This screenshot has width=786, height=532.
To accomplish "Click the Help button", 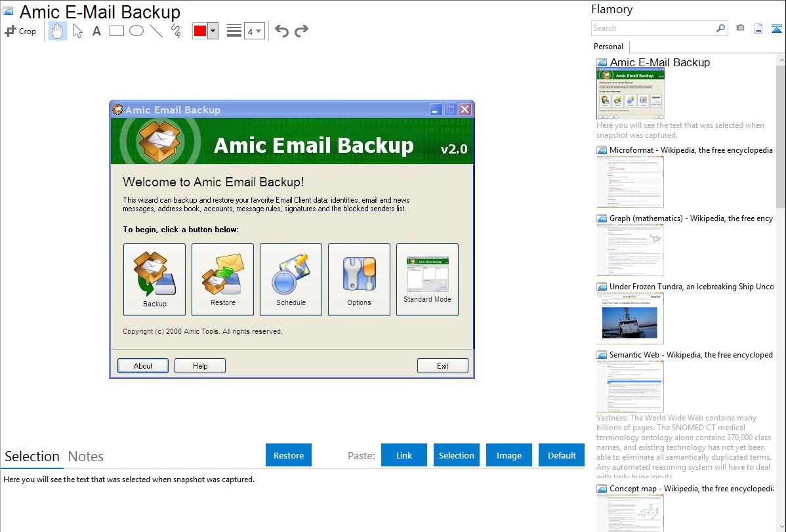I will (200, 365).
